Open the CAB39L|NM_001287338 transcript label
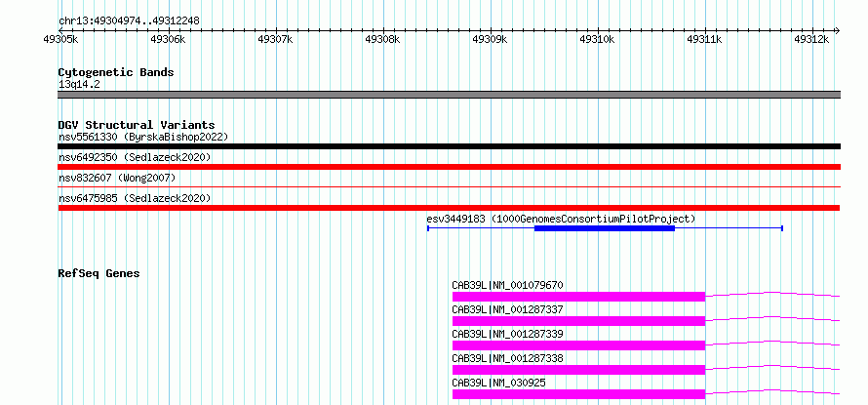Viewport: 868px width, 405px height. tap(507, 358)
